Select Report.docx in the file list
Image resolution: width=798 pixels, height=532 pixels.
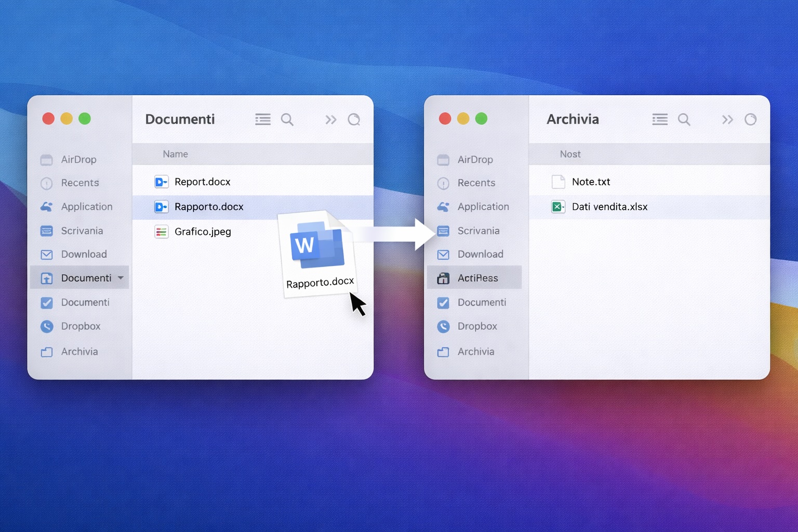pyautogui.click(x=202, y=182)
